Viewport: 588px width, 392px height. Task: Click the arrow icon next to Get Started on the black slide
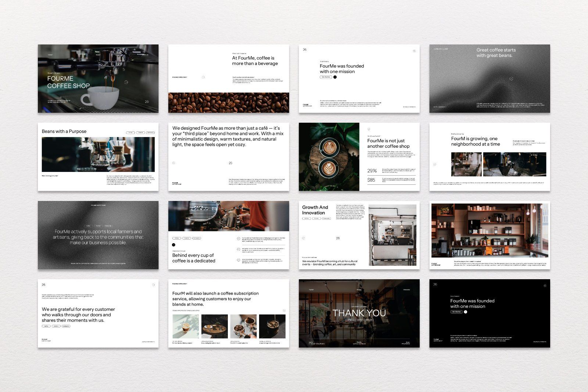pos(466,312)
